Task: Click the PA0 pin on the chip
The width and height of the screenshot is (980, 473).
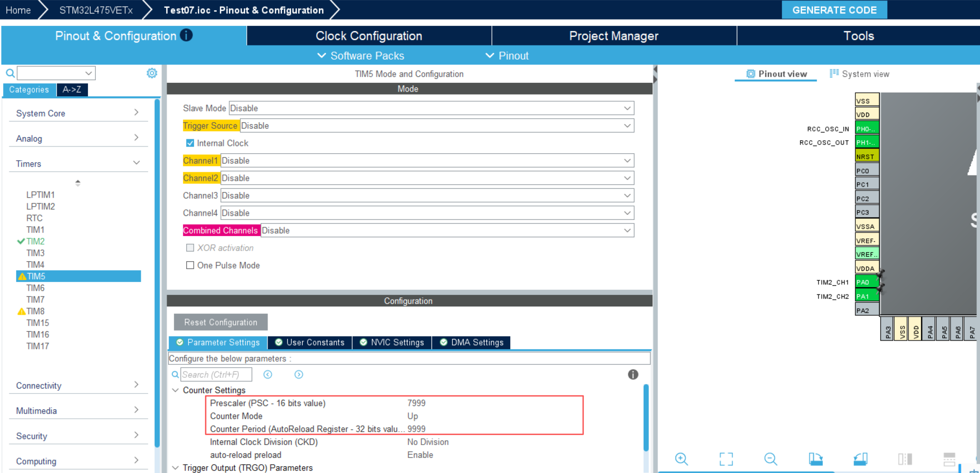Action: pos(867,282)
